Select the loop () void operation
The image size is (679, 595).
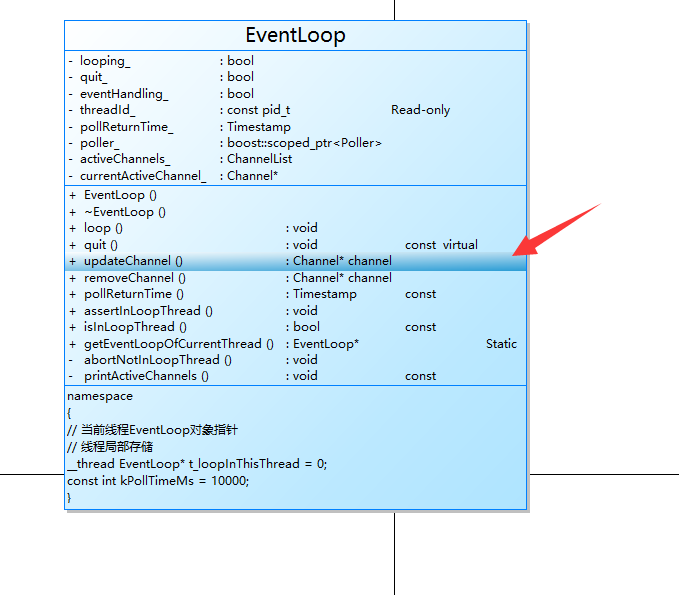[295, 228]
